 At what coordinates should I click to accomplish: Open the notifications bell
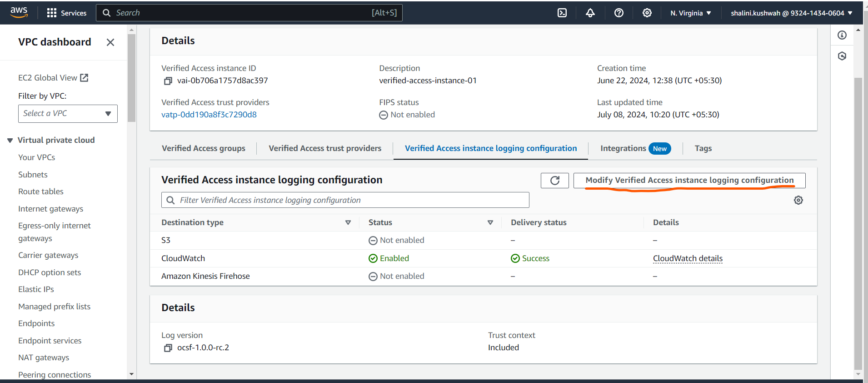(x=590, y=13)
